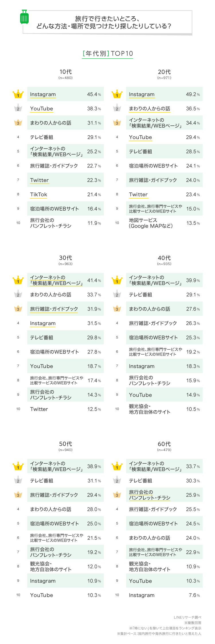Select the gold crown in the 20代 ranking
Image resolution: width=215 pixels, height=644 pixels.
click(x=117, y=94)
